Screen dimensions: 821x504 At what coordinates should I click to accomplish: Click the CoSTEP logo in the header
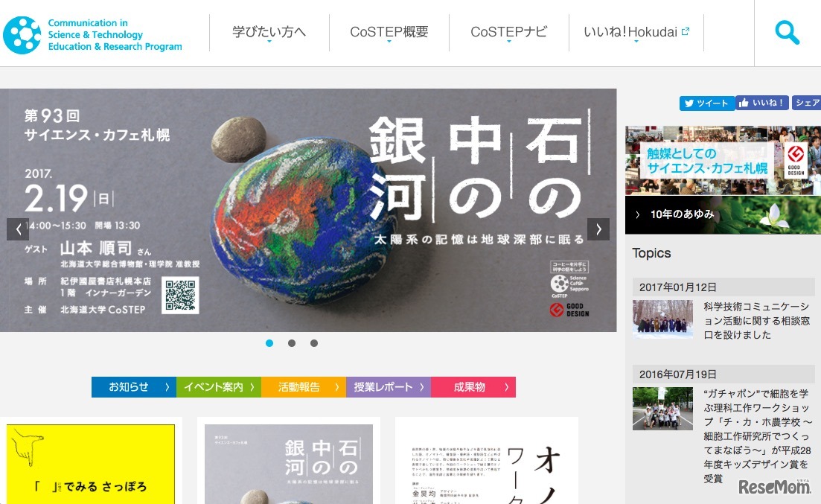tap(93, 34)
